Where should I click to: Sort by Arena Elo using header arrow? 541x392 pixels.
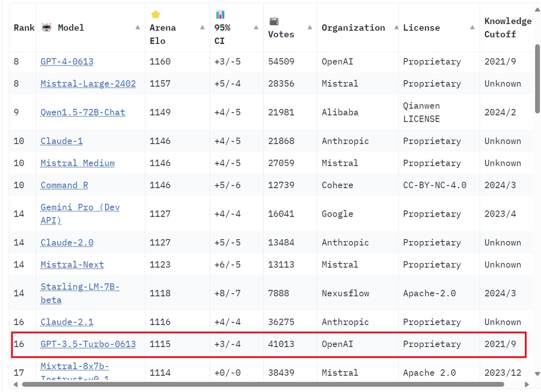click(x=202, y=28)
